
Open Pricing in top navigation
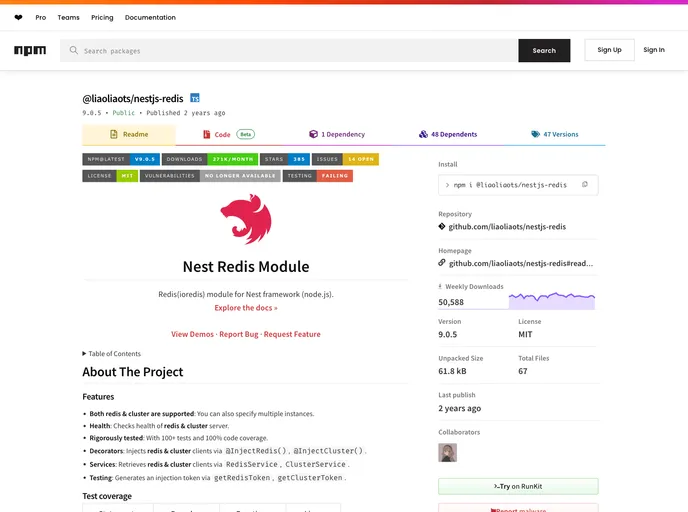(102, 18)
